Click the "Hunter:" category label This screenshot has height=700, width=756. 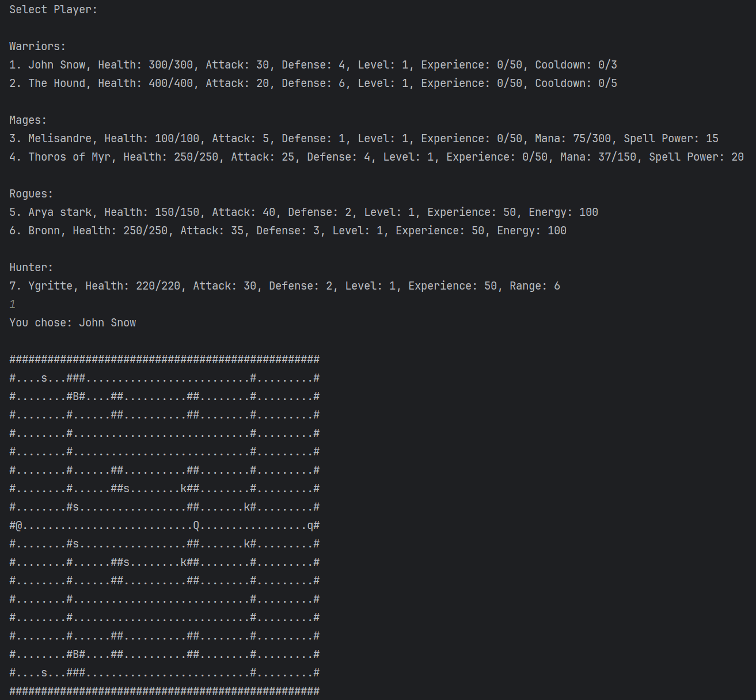pos(31,268)
